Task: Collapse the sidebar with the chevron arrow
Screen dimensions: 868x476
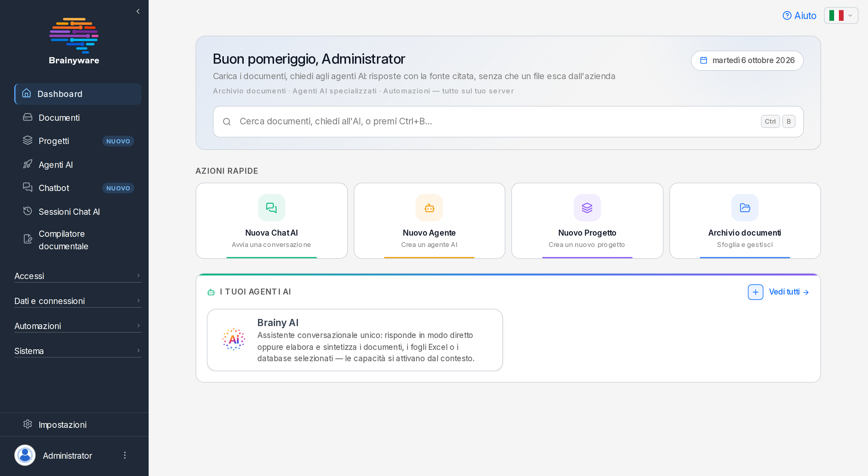Action: [138, 11]
